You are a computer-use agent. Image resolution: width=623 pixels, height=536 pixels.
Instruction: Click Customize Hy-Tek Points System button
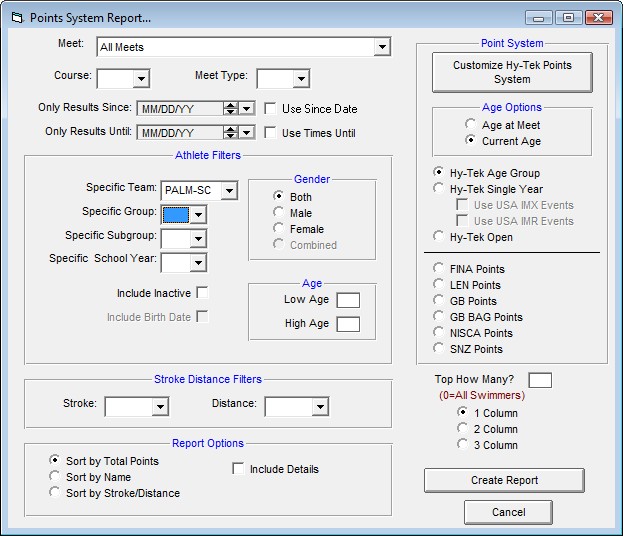pos(511,72)
